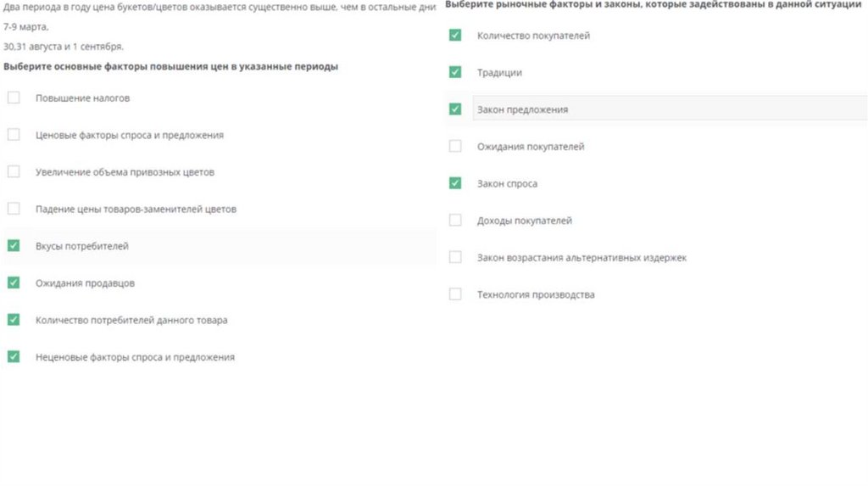This screenshot has width=868, height=487.
Task: Uncheck the 'Количество покупателей' checkbox
Action: click(455, 36)
